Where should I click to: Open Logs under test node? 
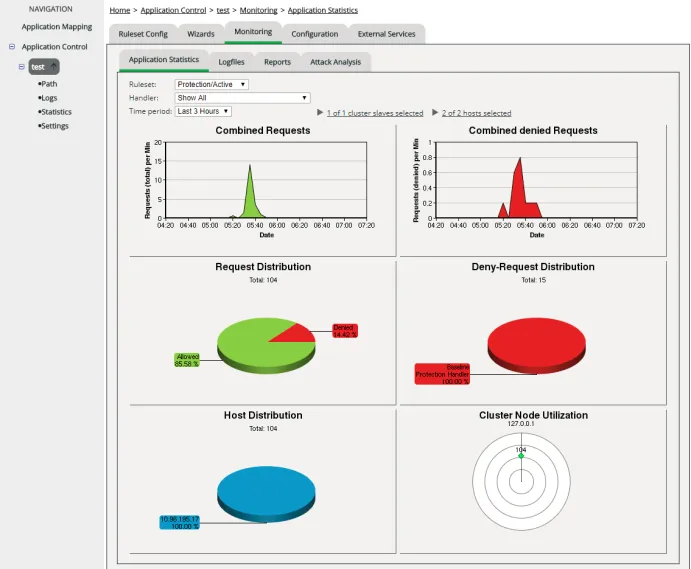tap(49, 98)
